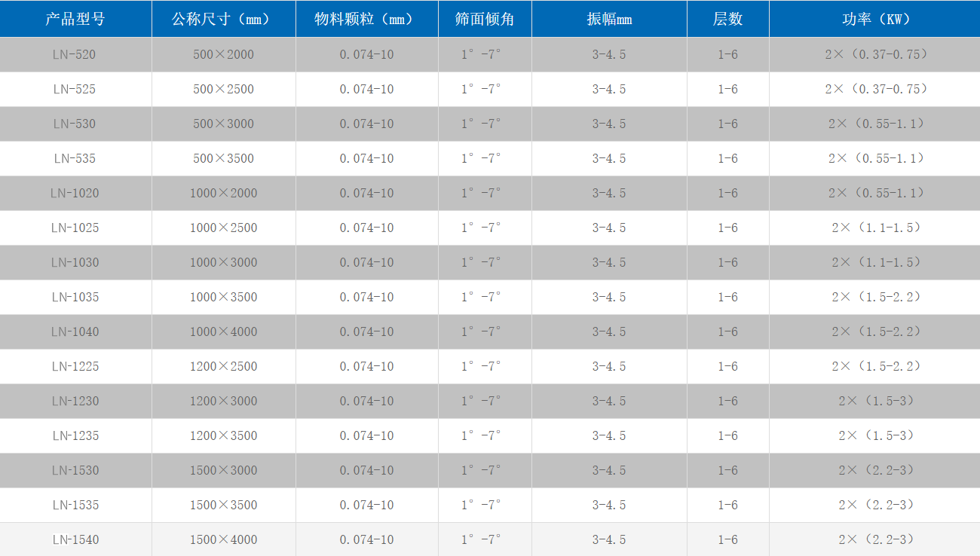
Task: Click the power value in LN-1025 row
Action: (x=876, y=228)
